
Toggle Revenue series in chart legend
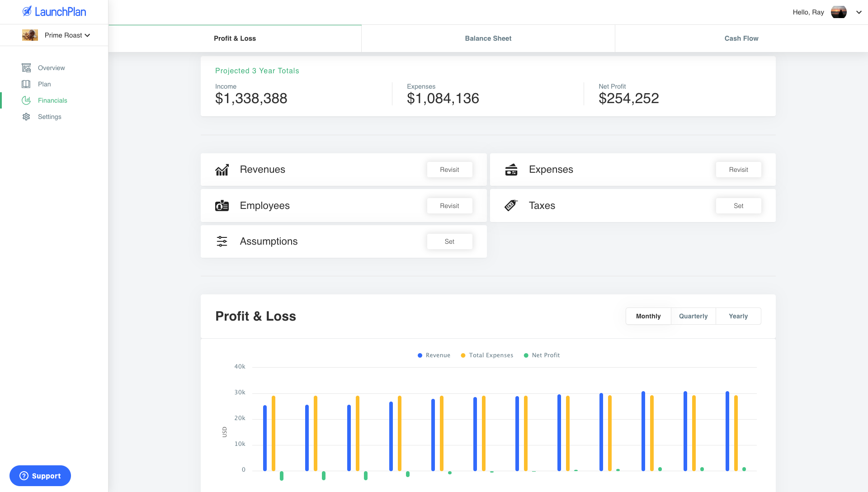point(434,355)
